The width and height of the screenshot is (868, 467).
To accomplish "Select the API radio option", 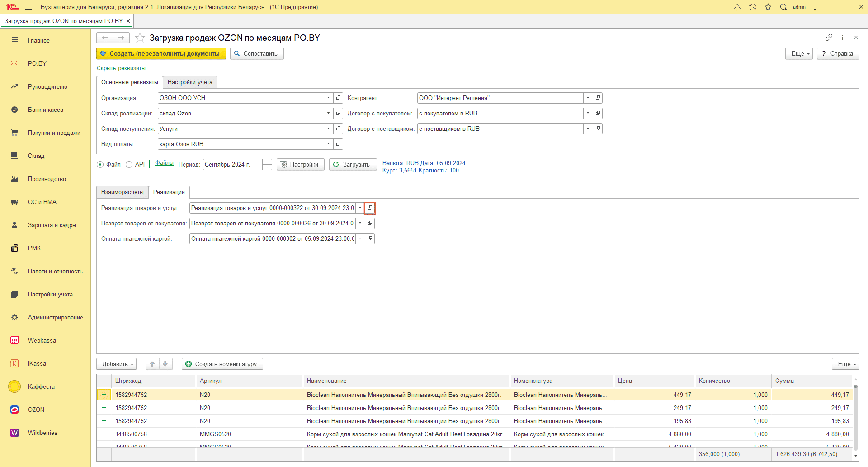I will point(129,164).
